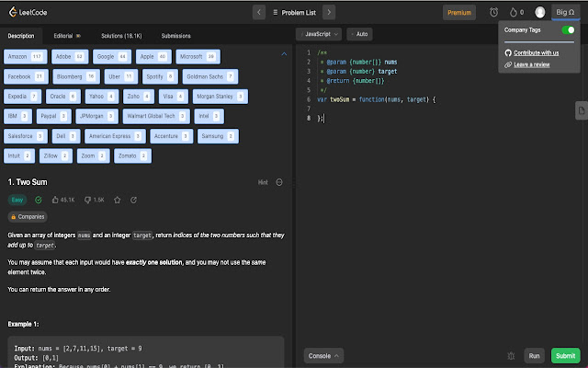This screenshot has height=368, width=588.
Task: Open the user profile avatar
Action: (x=539, y=12)
